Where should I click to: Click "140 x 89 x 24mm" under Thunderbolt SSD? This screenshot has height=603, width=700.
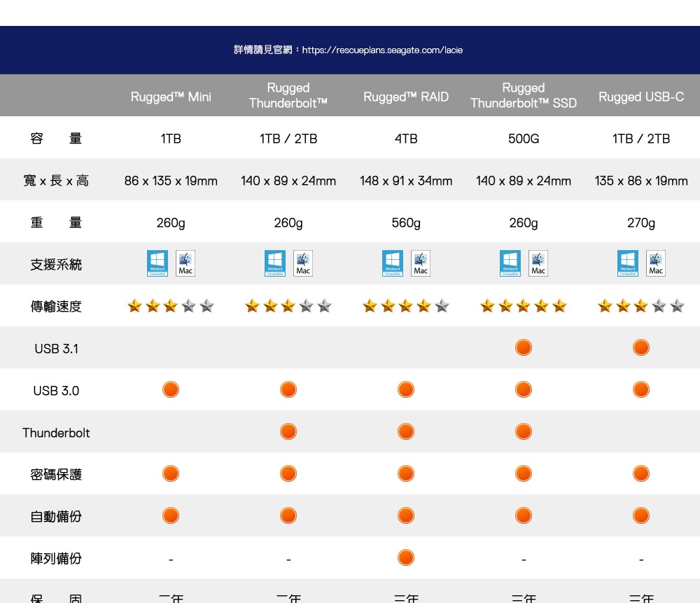point(524,181)
